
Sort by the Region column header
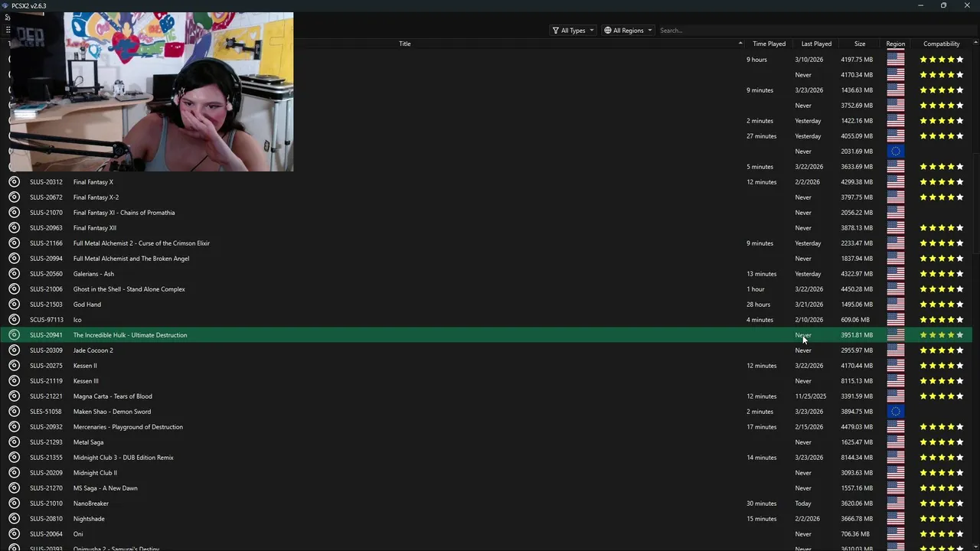pos(895,44)
